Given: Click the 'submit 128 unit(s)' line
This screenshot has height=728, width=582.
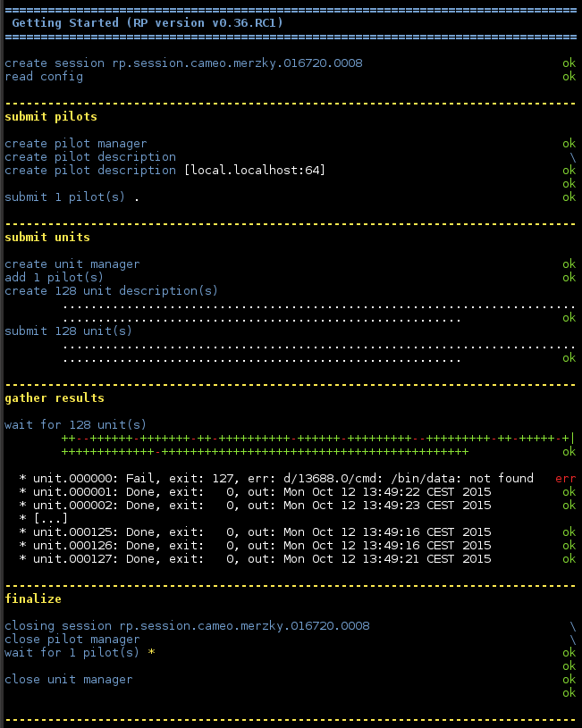Looking at the screenshot, I should pyautogui.click(x=68, y=331).
